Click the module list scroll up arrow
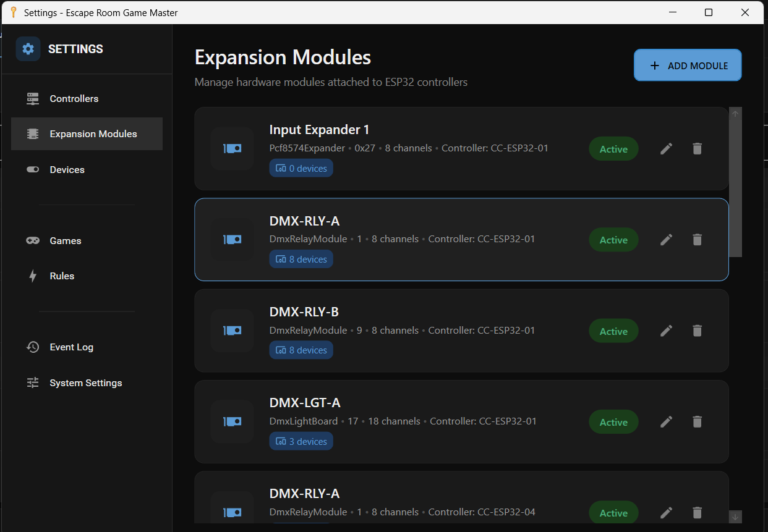 pyautogui.click(x=735, y=113)
